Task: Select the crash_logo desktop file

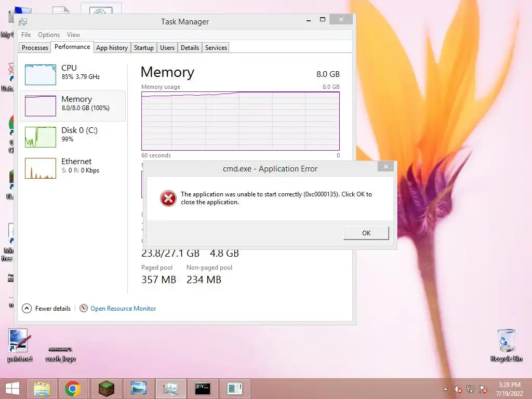Action: 60,354
